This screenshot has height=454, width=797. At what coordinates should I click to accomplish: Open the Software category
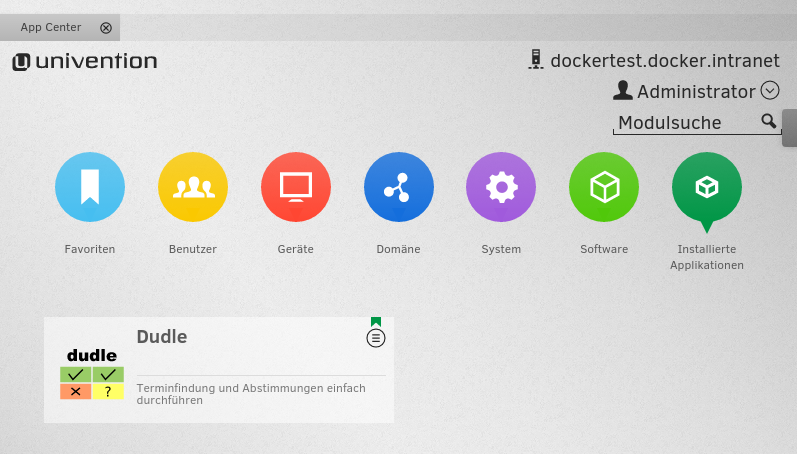(604, 187)
